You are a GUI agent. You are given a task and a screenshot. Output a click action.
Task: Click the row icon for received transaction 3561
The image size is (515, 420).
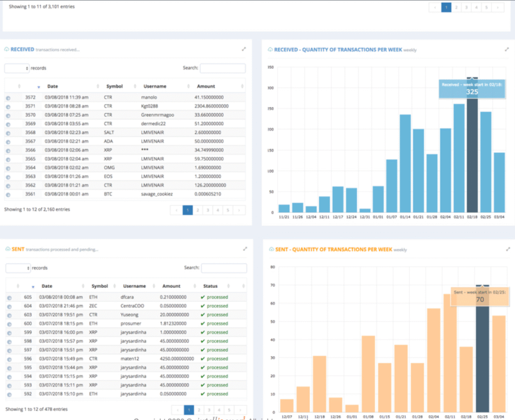coord(8,194)
